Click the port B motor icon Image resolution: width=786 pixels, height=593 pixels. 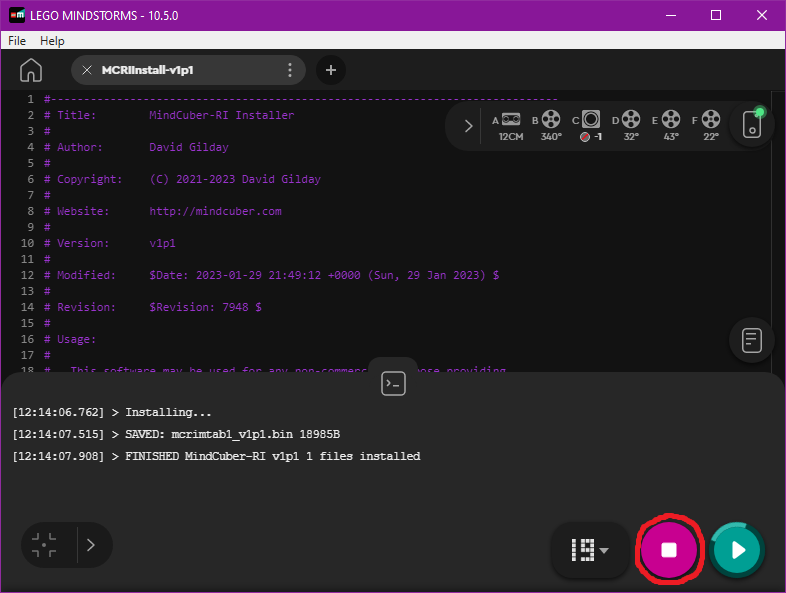551,119
